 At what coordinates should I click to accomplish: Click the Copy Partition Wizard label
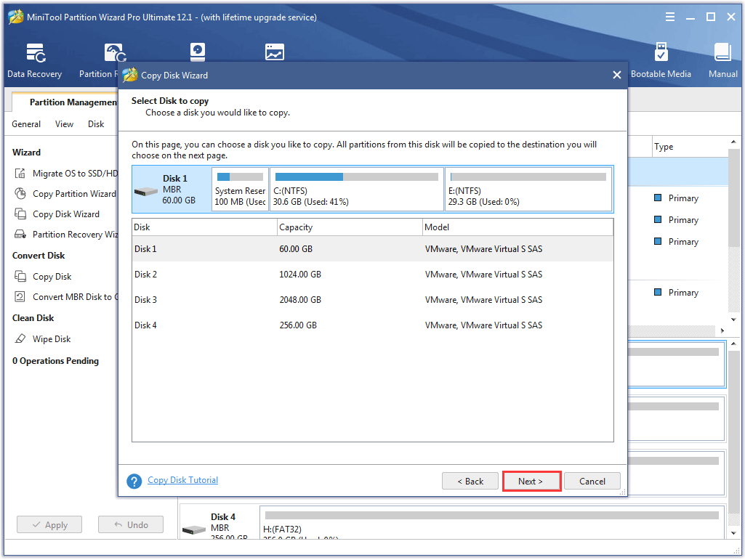[x=74, y=194]
